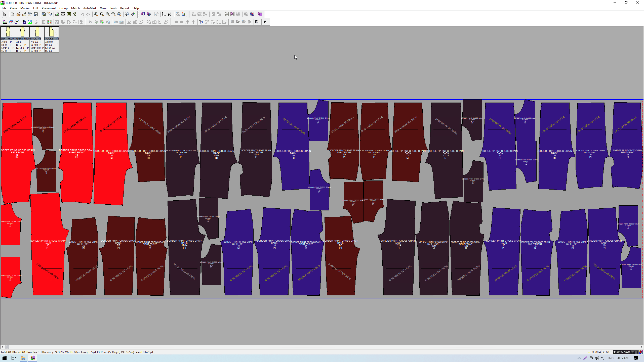The image size is (644, 362).
Task: Open the AutoMark menu
Action: coord(90,8)
